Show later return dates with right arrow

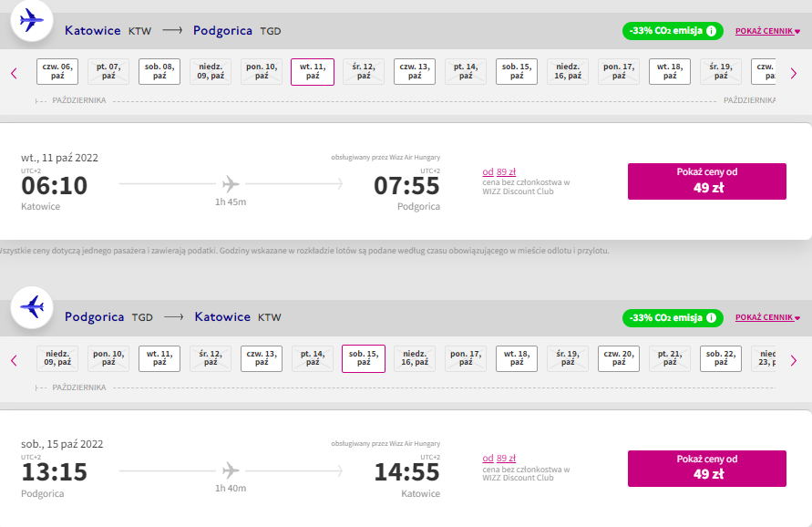tap(794, 361)
